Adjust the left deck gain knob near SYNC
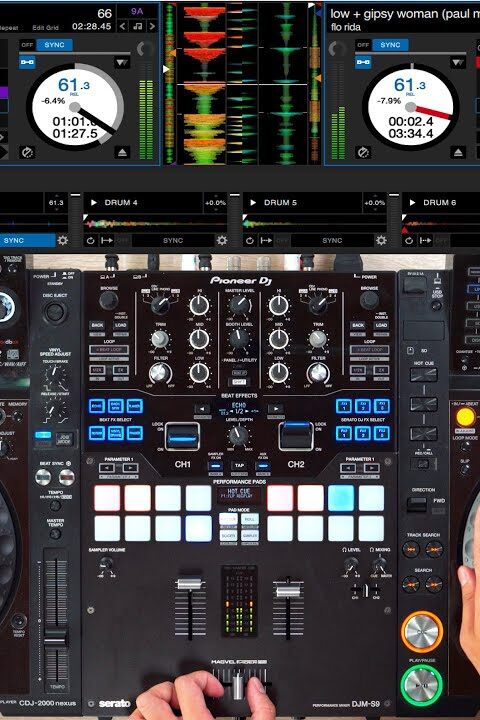This screenshot has width=480, height=720. click(145, 49)
